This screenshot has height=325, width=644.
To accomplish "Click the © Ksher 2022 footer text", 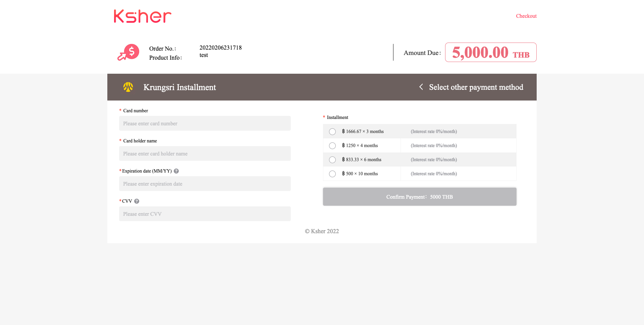I will [x=322, y=231].
